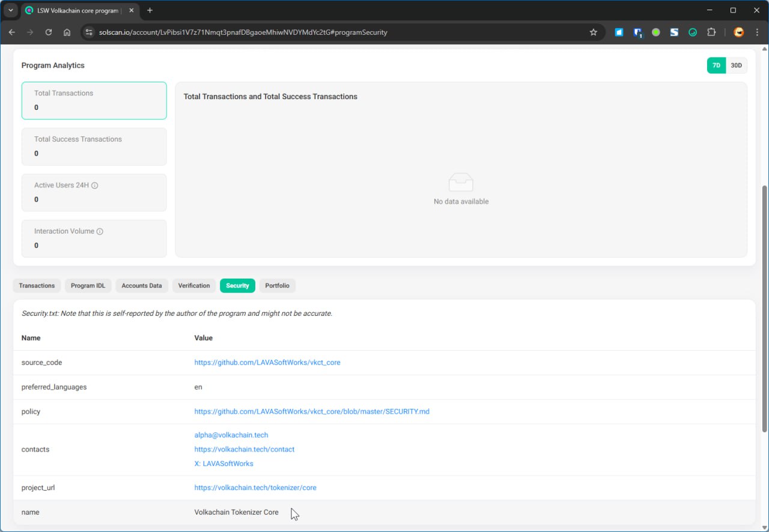Image resolution: width=769 pixels, height=532 pixels.
Task: Click the green dot extension icon
Action: (656, 32)
